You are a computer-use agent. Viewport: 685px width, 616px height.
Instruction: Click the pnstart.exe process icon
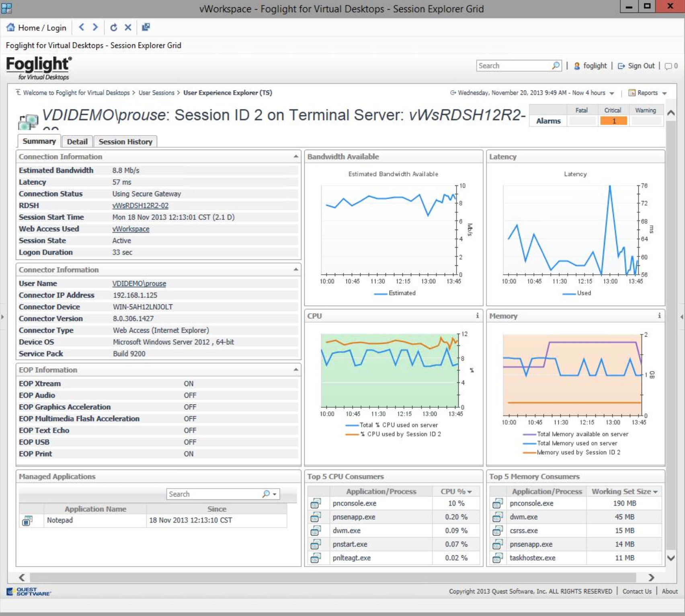pyautogui.click(x=316, y=544)
